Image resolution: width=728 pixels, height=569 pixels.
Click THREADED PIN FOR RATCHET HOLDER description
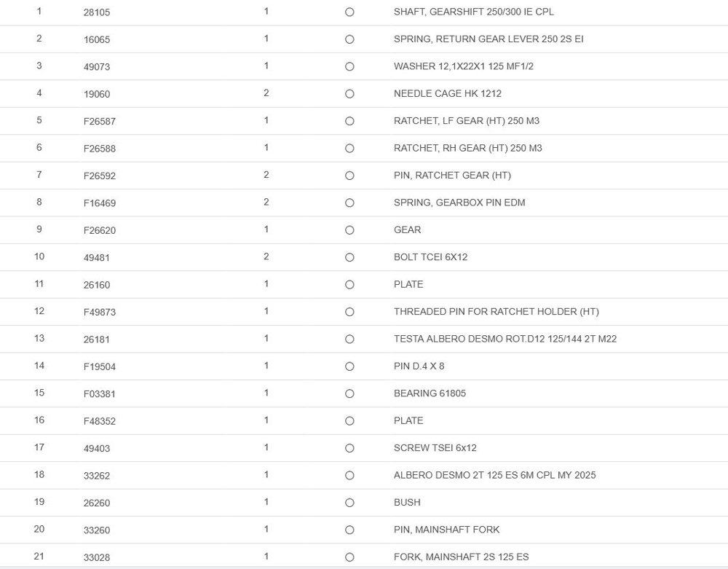tap(496, 312)
